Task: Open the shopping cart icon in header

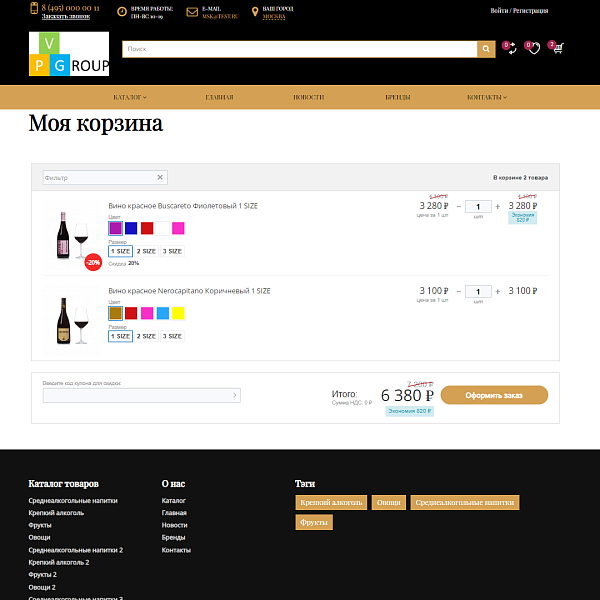Action: click(557, 48)
